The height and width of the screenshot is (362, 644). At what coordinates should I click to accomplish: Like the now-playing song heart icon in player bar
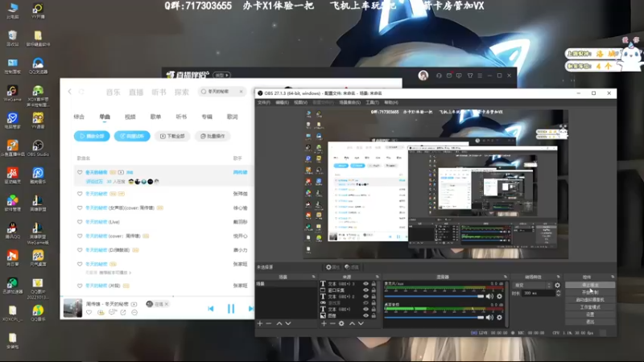pos(89,312)
